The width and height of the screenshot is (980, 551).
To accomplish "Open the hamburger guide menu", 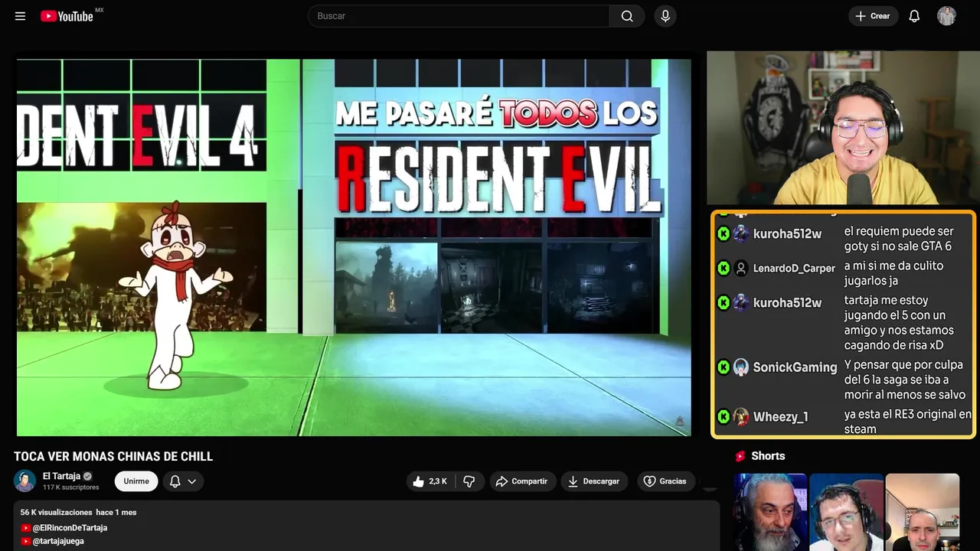I will (20, 16).
